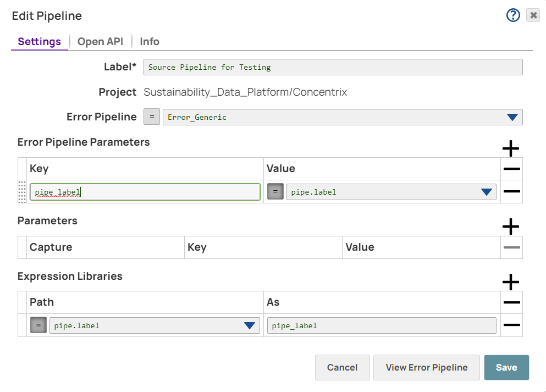Remove the pipe.label expression library row

point(511,325)
